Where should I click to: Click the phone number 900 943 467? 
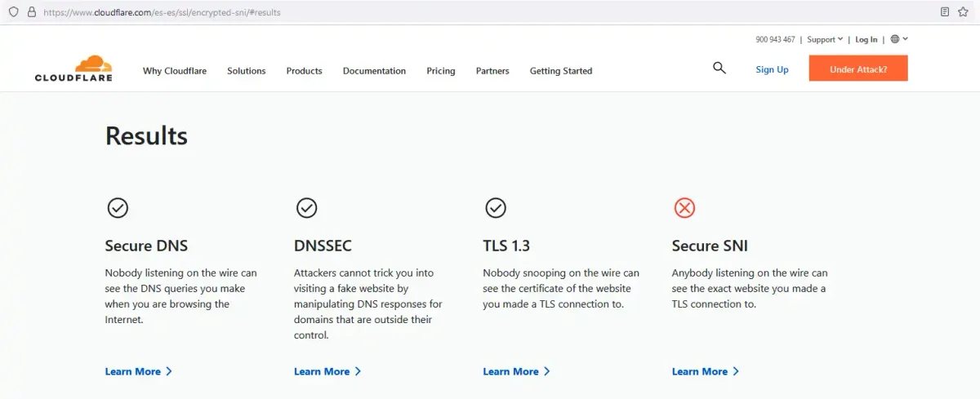click(x=775, y=39)
